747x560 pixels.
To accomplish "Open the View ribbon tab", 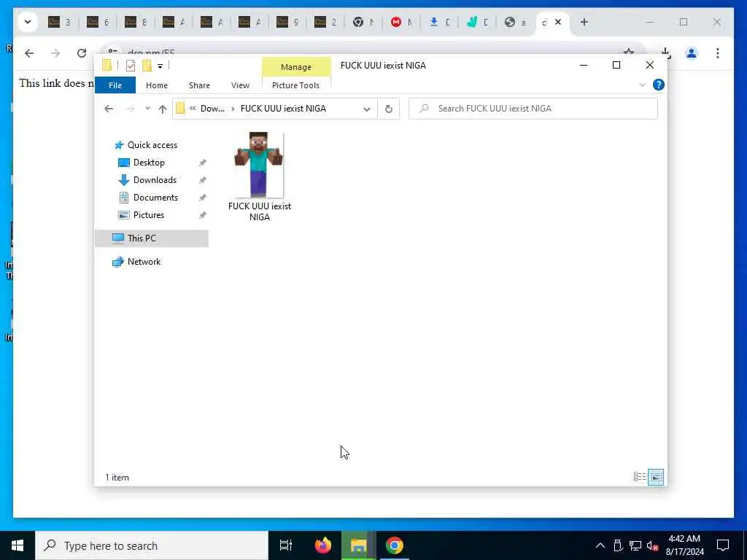I will [240, 85].
